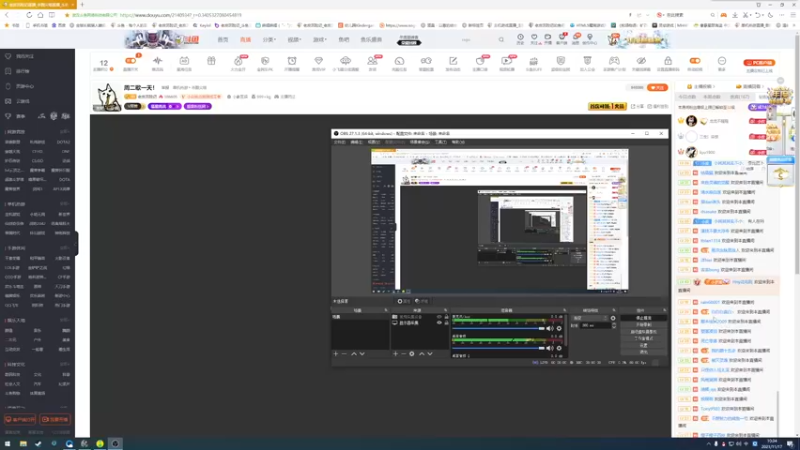Toggle lock on the first OBS source
Image resolution: width=800 pixels, height=450 pixels.
pos(446,317)
